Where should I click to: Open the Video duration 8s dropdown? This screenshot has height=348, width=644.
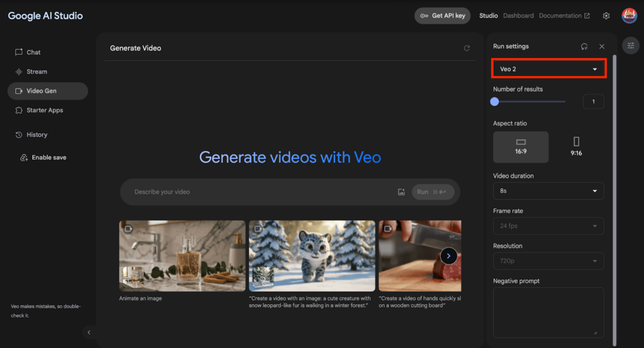pyautogui.click(x=548, y=191)
